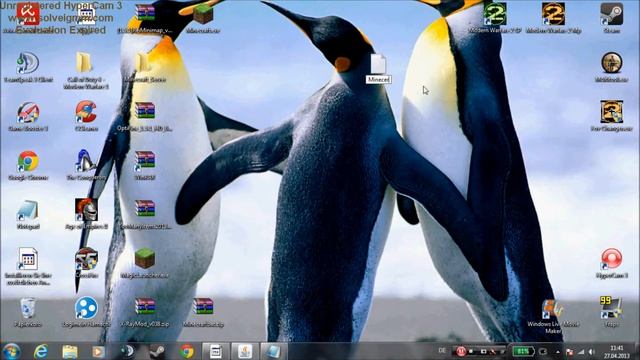Open Windows Media Player from the taskbar
Screen dimensions: 640x360
pyautogui.click(x=98, y=351)
